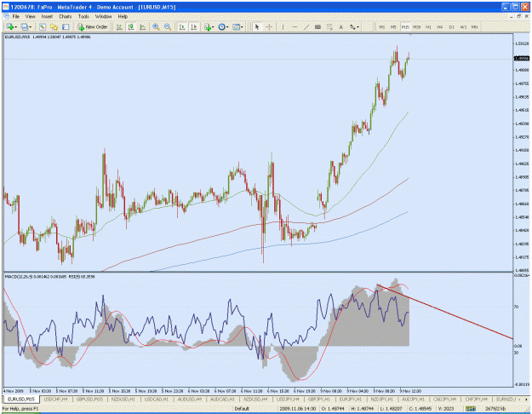Toggle the Auto Scroll chart icon
The height and width of the screenshot is (414, 532).
pos(182,26)
